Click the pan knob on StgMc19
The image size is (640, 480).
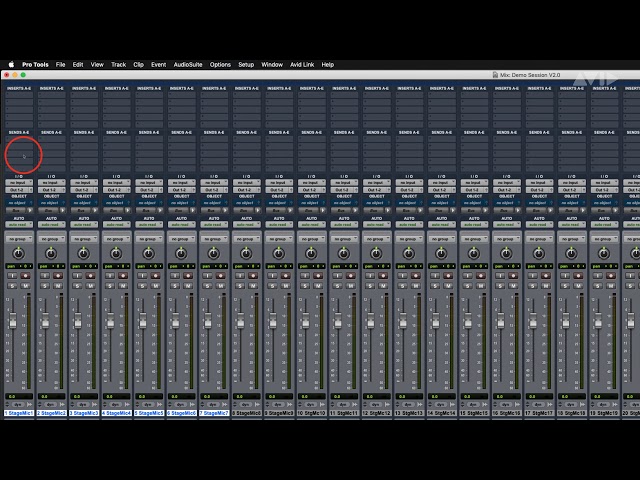click(x=604, y=253)
